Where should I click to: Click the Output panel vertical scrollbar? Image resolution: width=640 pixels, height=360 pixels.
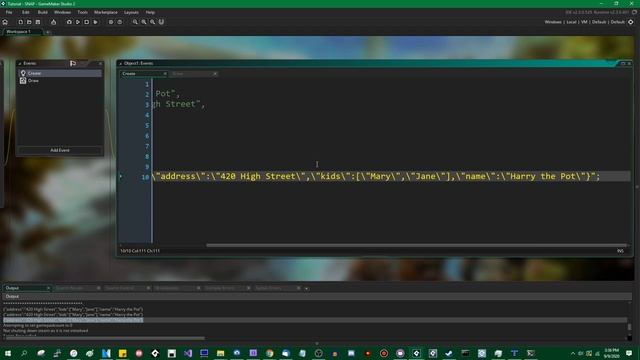coord(629,327)
